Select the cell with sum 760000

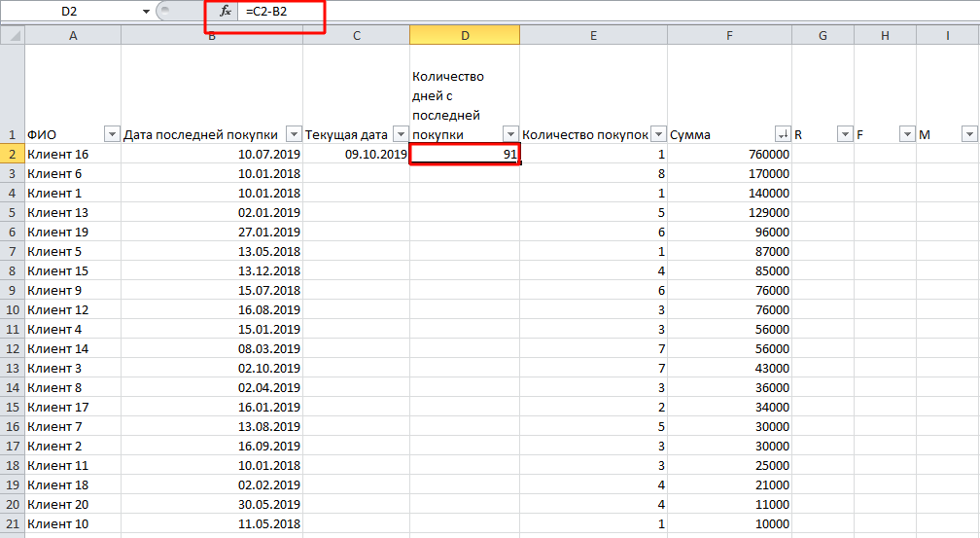[x=729, y=154]
